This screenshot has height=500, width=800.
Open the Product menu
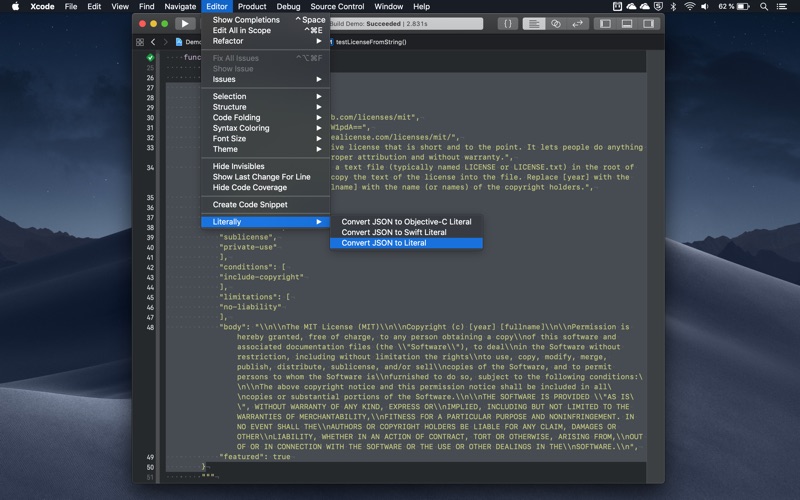(x=252, y=6)
